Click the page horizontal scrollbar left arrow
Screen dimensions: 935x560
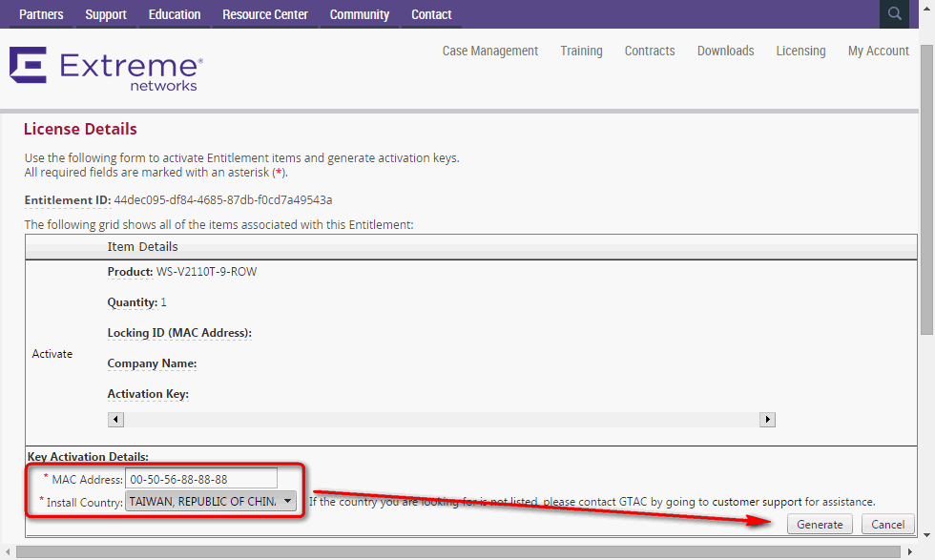point(8,551)
